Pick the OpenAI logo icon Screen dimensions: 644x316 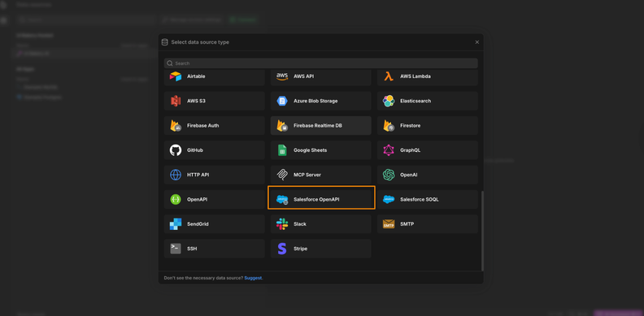[389, 175]
